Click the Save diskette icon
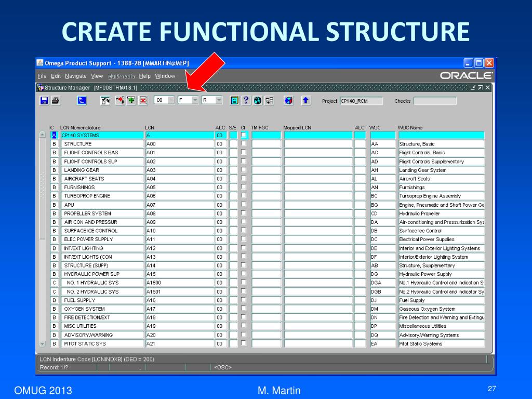This screenshot has width=532, height=399. [45, 100]
